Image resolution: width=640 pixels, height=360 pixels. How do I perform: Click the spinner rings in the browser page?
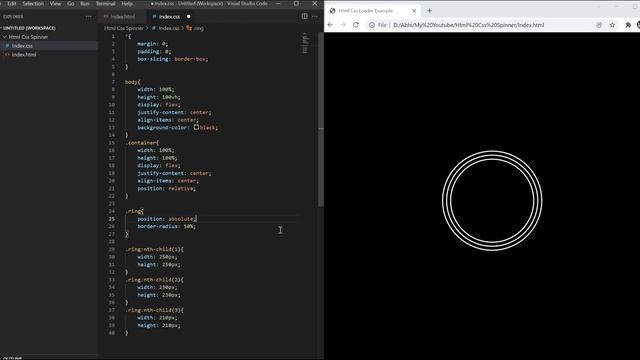coord(492,200)
